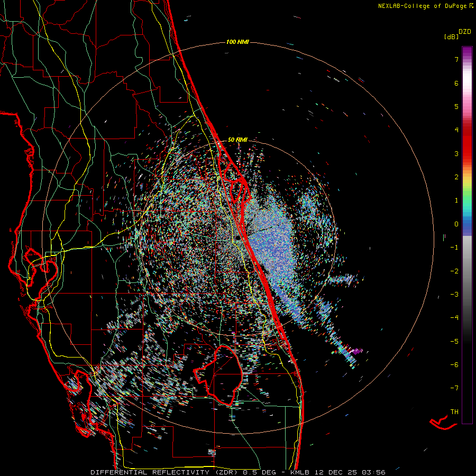This screenshot has height=476, width=476.
Task: Click the color scale value -5
Action: (x=454, y=342)
